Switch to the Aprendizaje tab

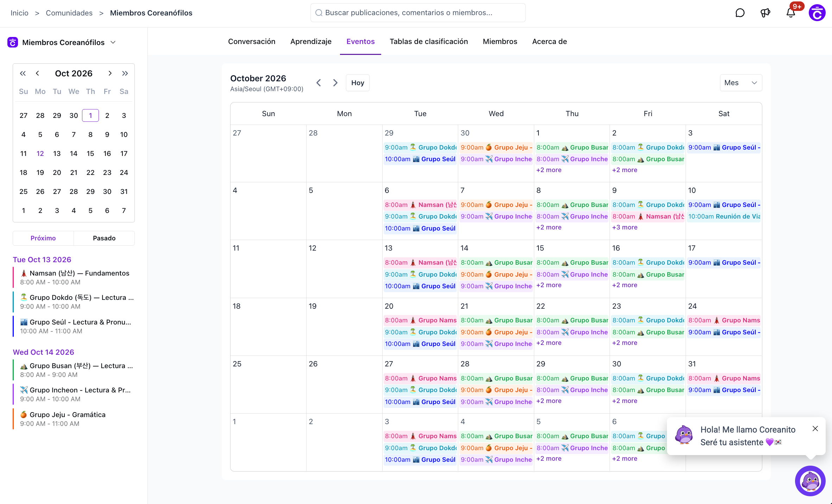pos(311,42)
